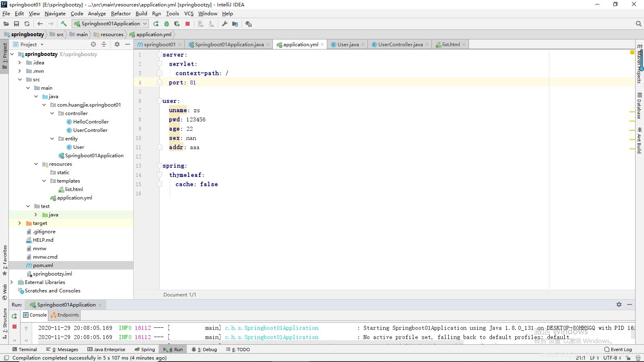Expand the .mvn folder
This screenshot has height=362, width=644.
click(x=19, y=71)
